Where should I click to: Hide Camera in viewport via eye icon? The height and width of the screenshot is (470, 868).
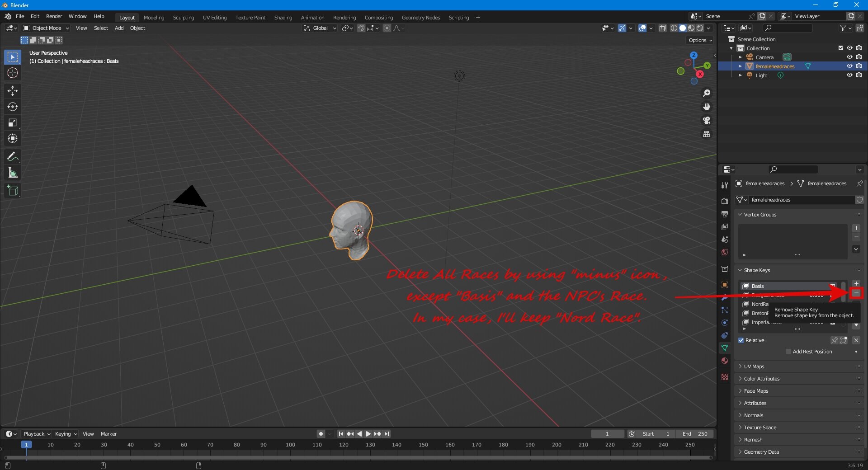[849, 57]
